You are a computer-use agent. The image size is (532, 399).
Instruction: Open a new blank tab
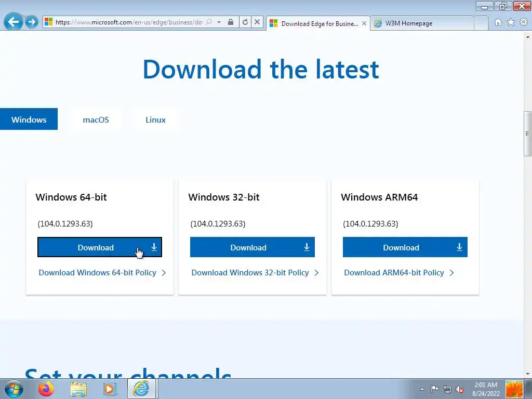click(x=481, y=23)
